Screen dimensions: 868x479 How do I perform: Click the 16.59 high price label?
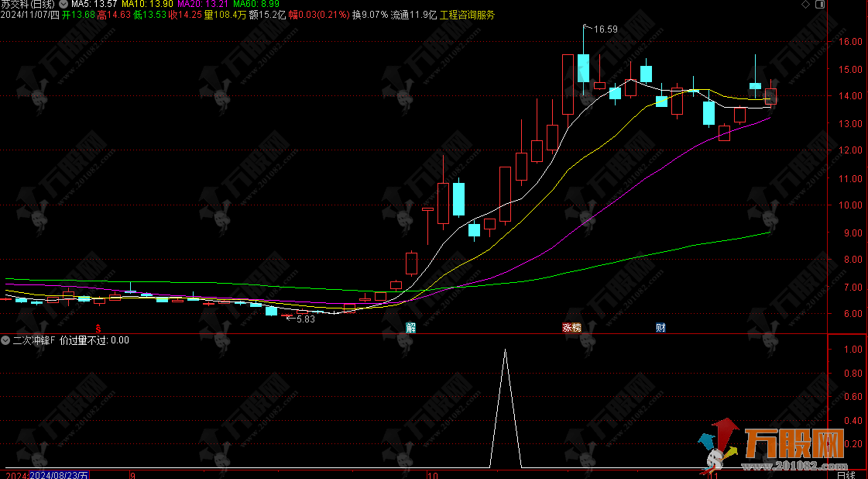point(606,29)
